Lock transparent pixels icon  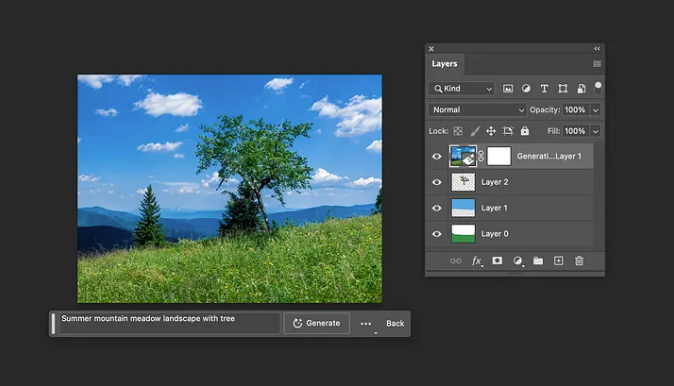[458, 131]
